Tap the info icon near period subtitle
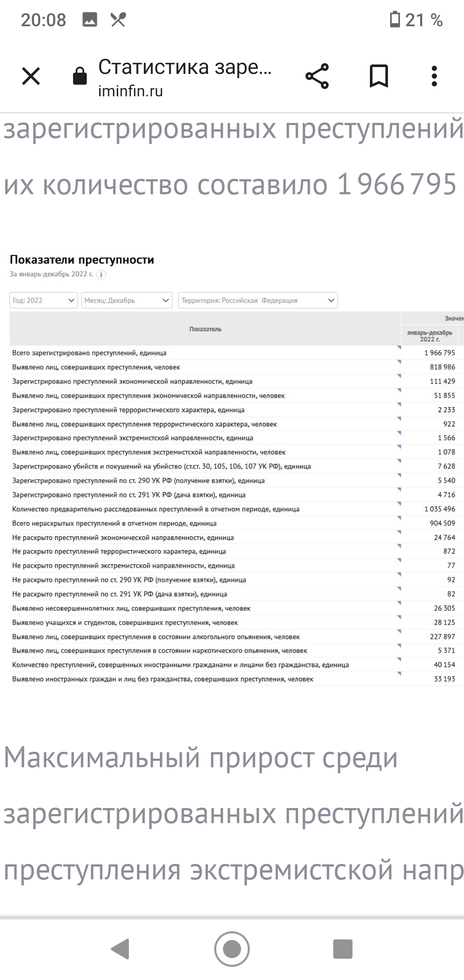 tap(101, 275)
